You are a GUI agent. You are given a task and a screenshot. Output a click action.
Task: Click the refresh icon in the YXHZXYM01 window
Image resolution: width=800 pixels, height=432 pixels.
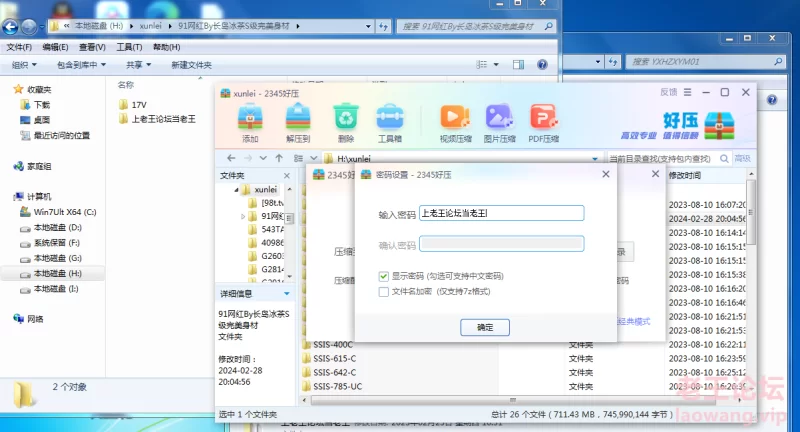pyautogui.click(x=613, y=62)
